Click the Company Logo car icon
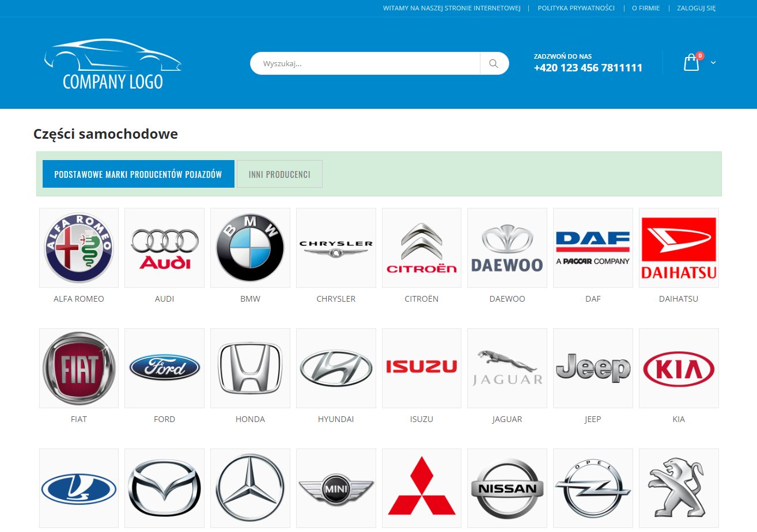Image resolution: width=757 pixels, height=532 pixels. pyautogui.click(x=113, y=64)
